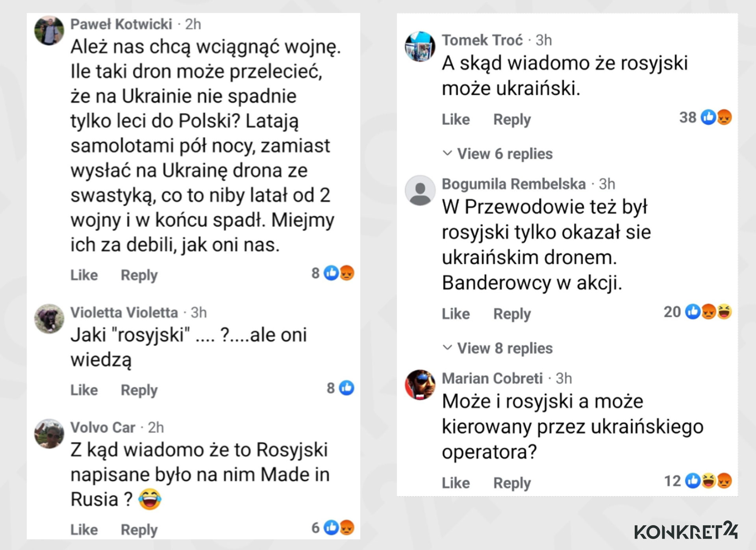Open Violetta Violetta's profile picture
756x550 pixels.
50,319
